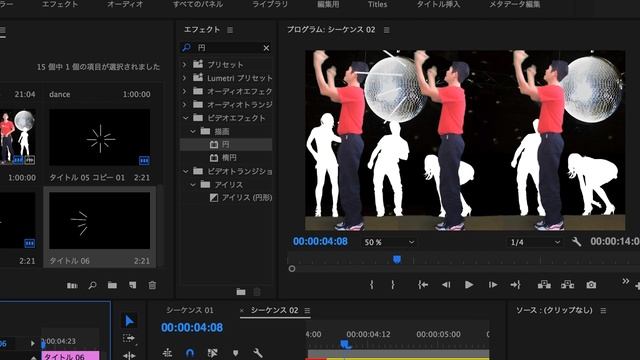Go to In point
Screen dimensions: 640x360
pos(423,284)
